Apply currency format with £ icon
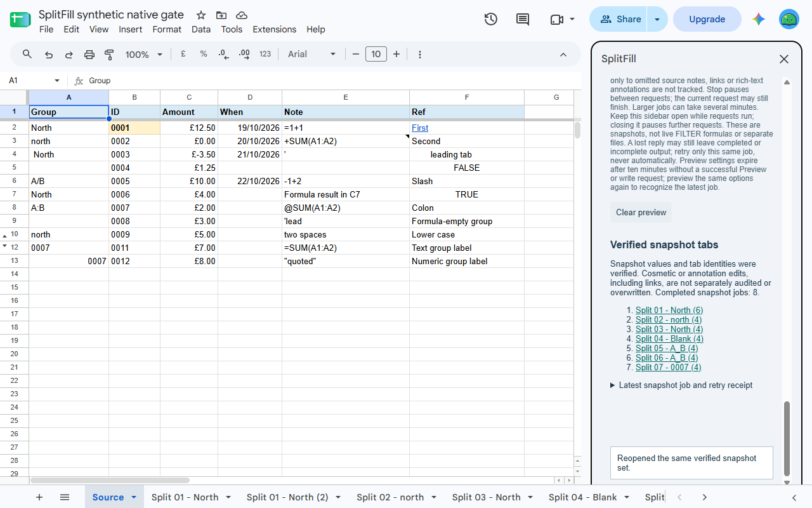The width and height of the screenshot is (812, 508). point(183,55)
